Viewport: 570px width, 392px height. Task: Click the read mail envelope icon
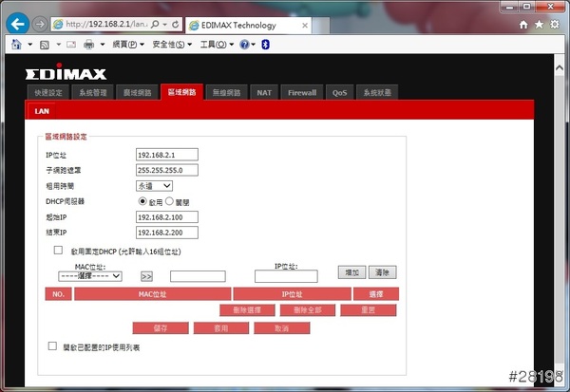(x=69, y=45)
